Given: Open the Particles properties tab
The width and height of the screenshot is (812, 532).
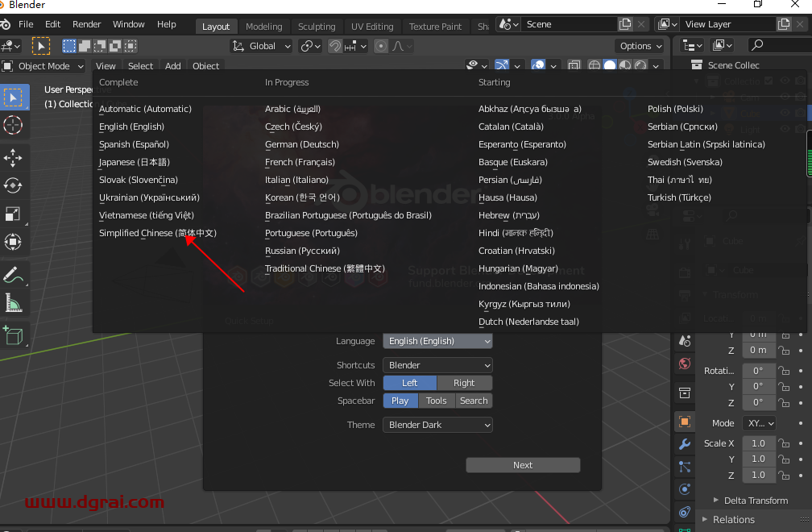Looking at the screenshot, I should (x=685, y=467).
